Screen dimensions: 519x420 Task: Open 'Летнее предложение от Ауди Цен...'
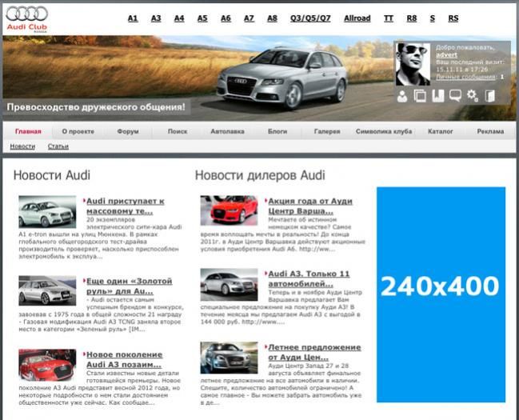tap(314, 353)
